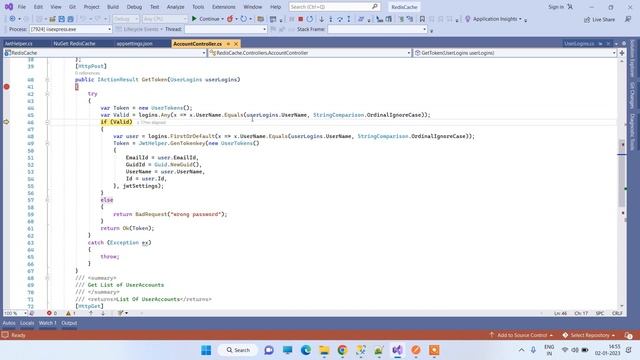Open Google Chrome from the taskbar
640x360 pixels.
pyautogui.click(x=342, y=350)
